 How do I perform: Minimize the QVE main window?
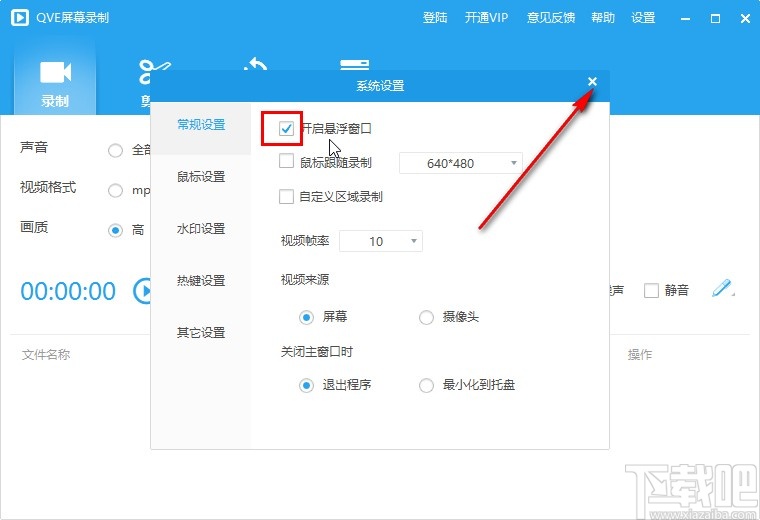685,18
